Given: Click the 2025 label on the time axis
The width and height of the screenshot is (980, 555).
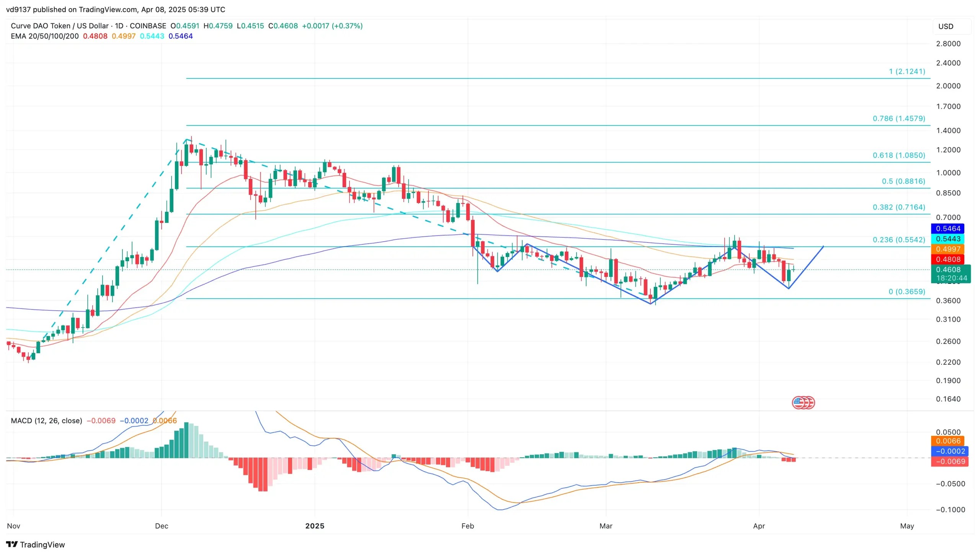Looking at the screenshot, I should [315, 526].
